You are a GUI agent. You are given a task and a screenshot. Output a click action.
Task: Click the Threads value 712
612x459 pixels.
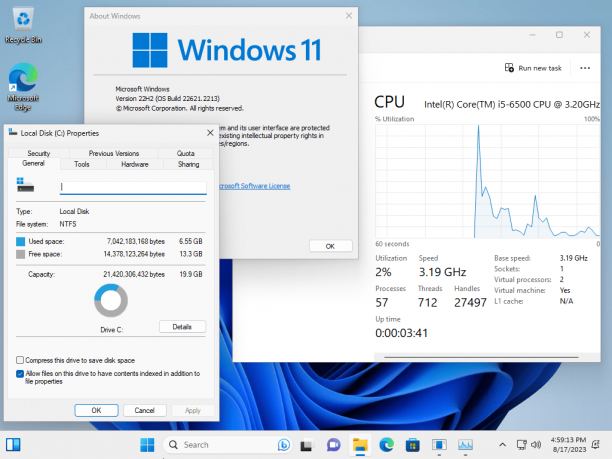coord(427,302)
